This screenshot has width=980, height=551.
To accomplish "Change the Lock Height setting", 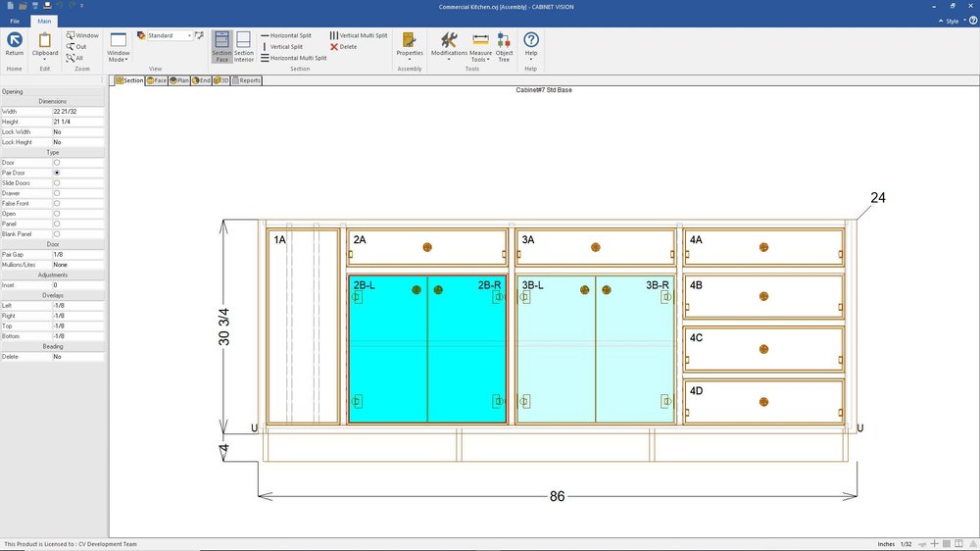I will pyautogui.click(x=77, y=142).
